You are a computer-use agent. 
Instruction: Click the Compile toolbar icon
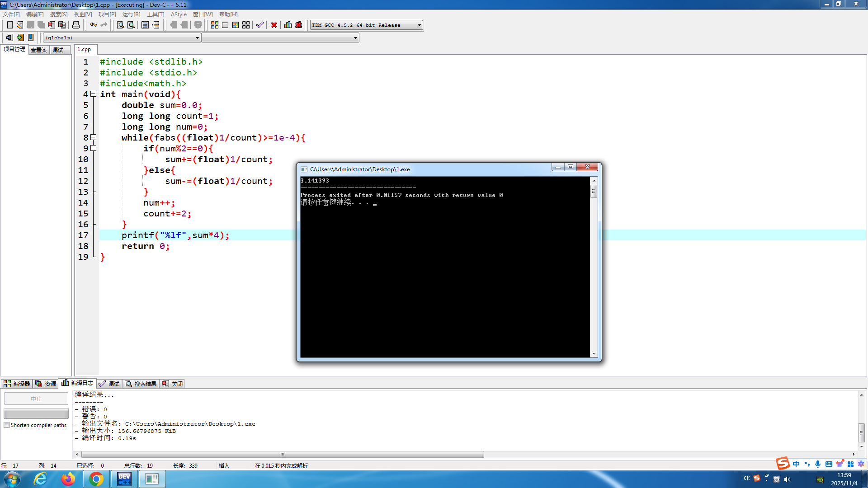(x=215, y=25)
